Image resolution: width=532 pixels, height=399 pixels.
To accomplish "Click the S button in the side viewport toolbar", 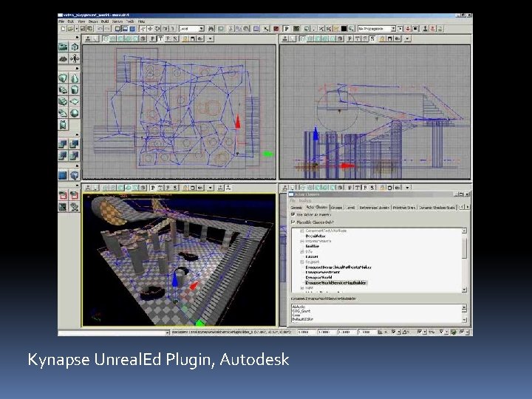I will click(x=372, y=38).
